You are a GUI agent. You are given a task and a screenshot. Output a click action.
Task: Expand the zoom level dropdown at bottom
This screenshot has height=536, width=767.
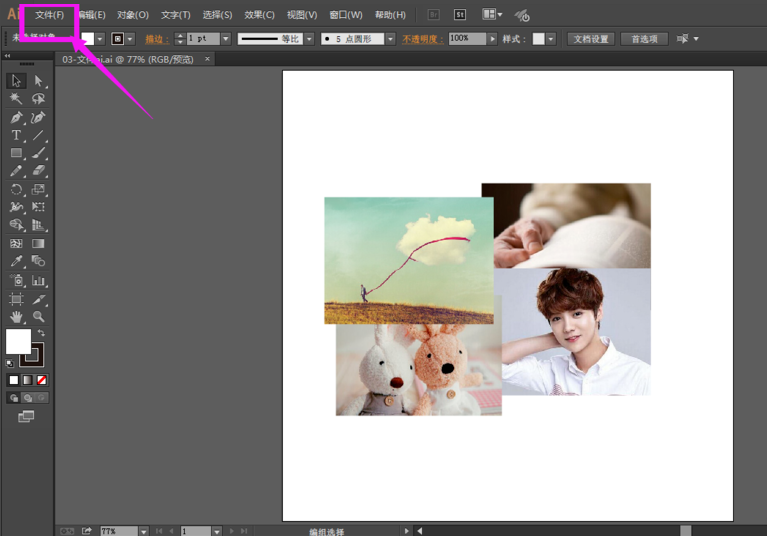(x=144, y=531)
